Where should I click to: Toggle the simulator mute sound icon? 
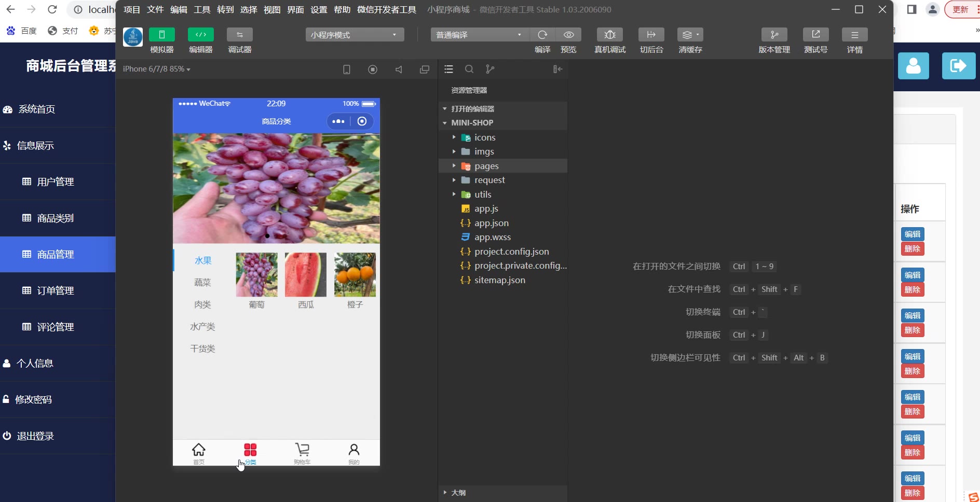pos(399,69)
